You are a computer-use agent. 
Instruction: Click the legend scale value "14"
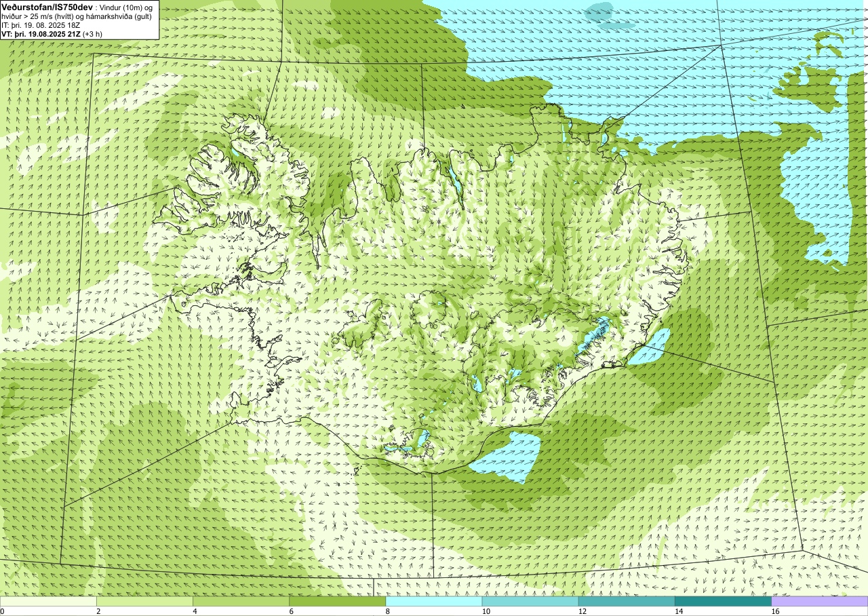click(x=679, y=611)
